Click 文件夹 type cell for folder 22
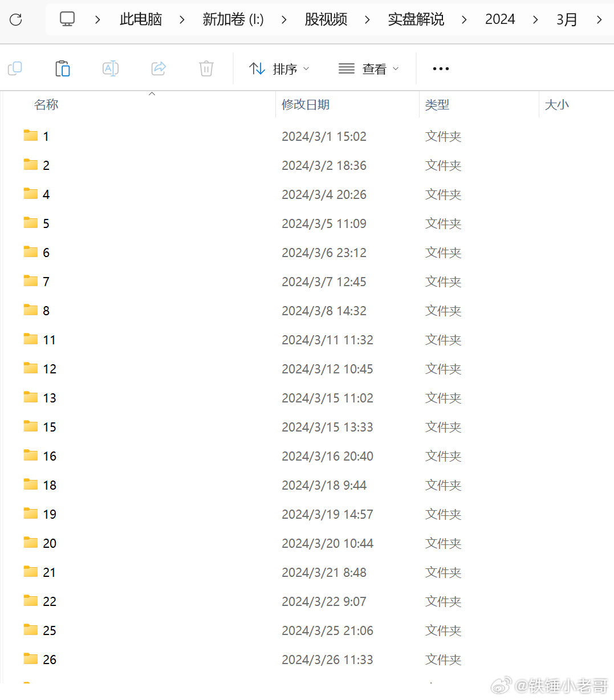 coord(443,601)
